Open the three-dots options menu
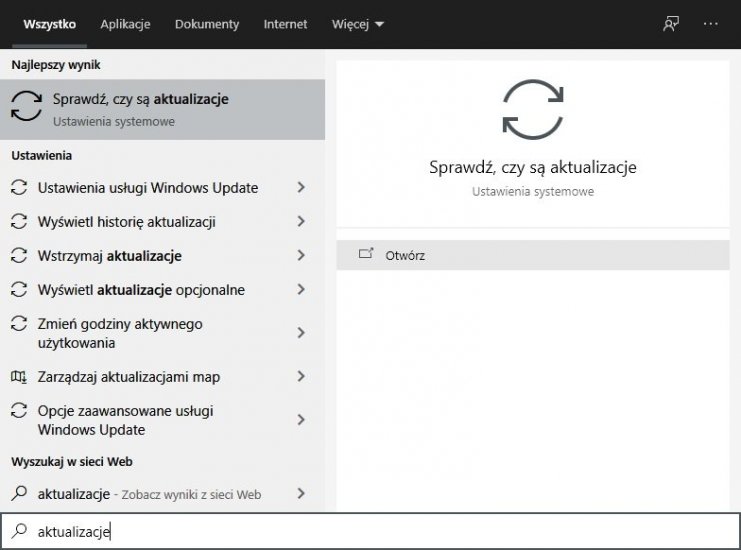This screenshot has width=741, height=550. [711, 23]
